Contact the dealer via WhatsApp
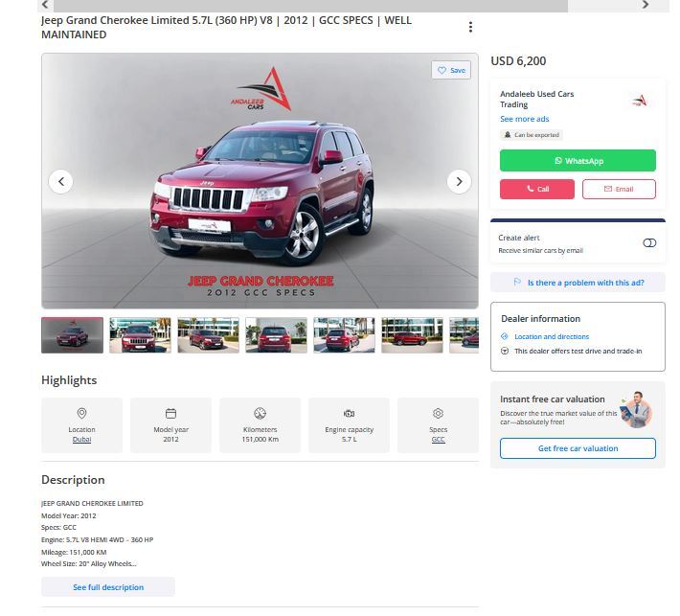Viewport: 680px width, 616px height. [x=578, y=161]
